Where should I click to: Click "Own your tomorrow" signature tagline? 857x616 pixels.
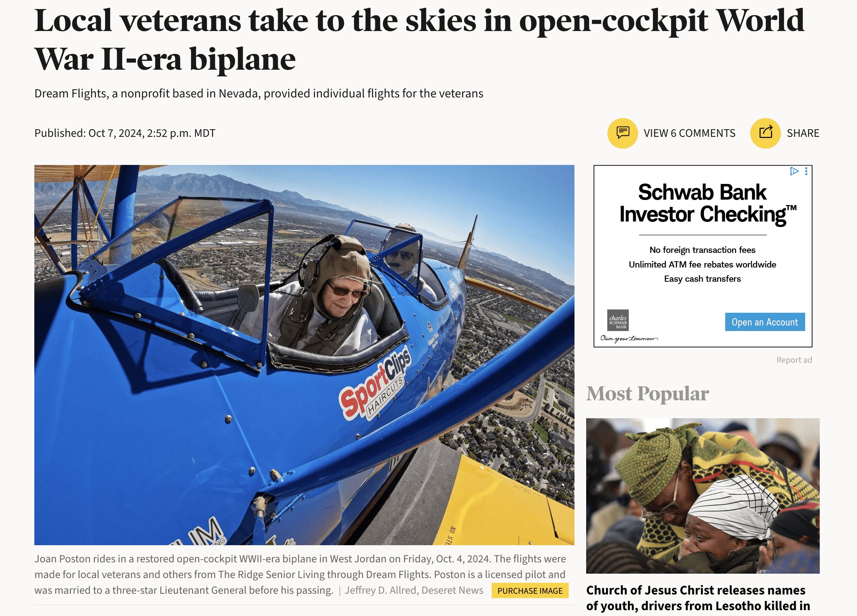pos(629,338)
